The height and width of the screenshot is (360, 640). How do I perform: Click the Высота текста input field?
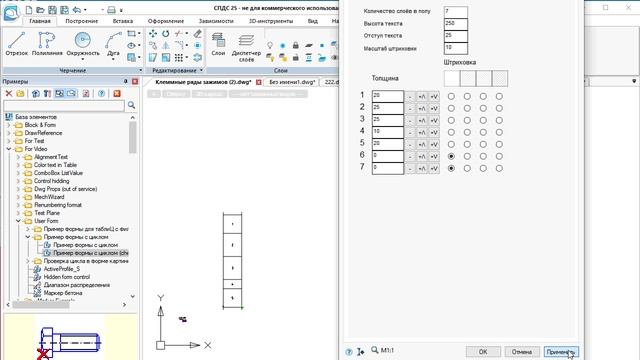click(x=456, y=24)
